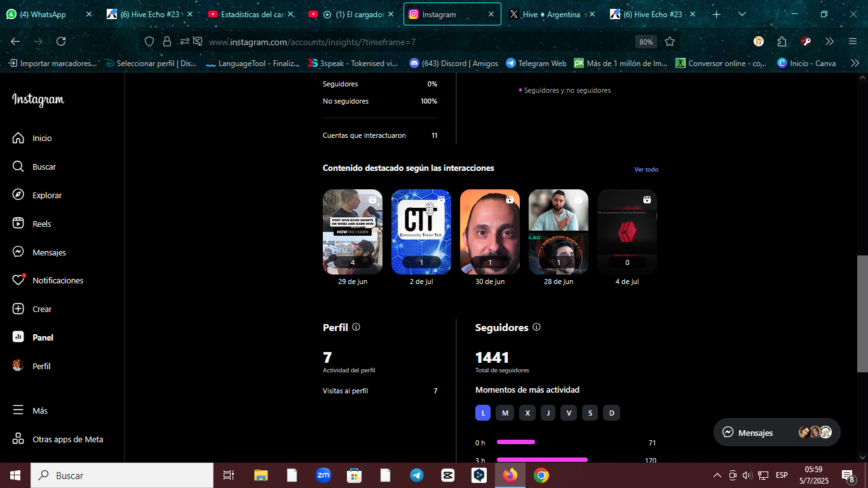The image size is (868, 488).
Task: Switch to the WhatsApp tab
Action: [x=50, y=14]
